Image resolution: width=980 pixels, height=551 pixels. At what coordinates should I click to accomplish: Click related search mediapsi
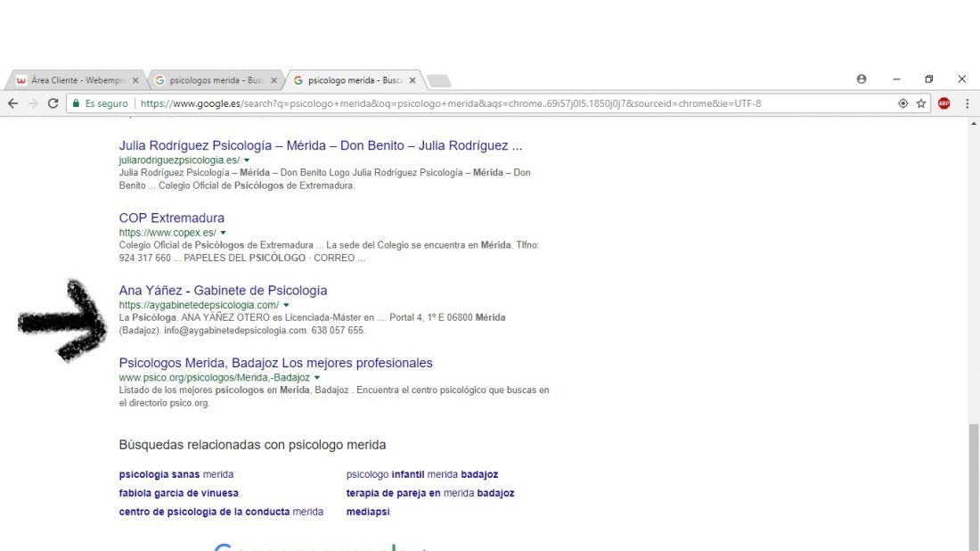(368, 512)
